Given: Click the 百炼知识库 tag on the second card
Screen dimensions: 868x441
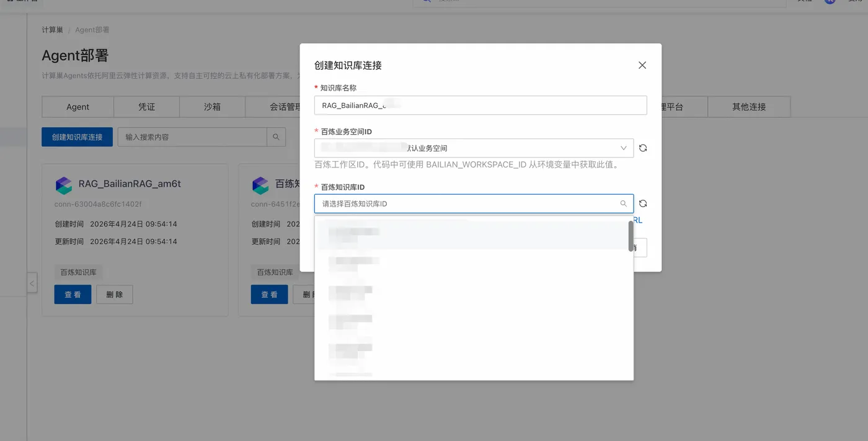Looking at the screenshot, I should (x=275, y=272).
